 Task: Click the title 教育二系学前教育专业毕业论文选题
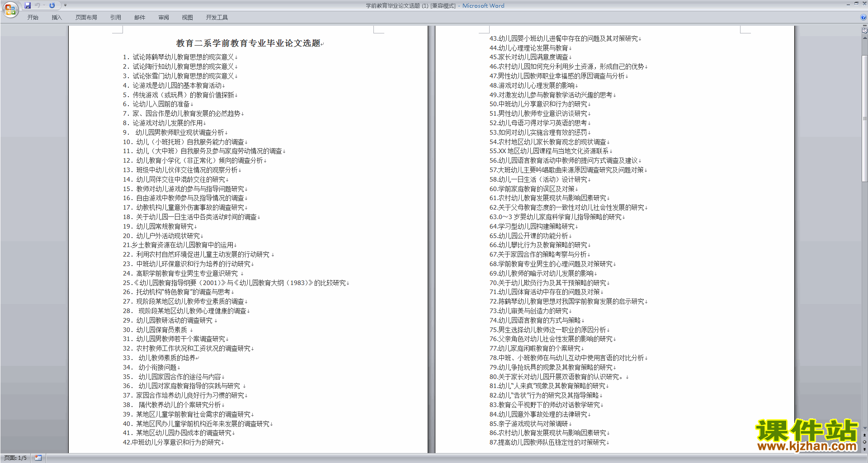pyautogui.click(x=248, y=43)
